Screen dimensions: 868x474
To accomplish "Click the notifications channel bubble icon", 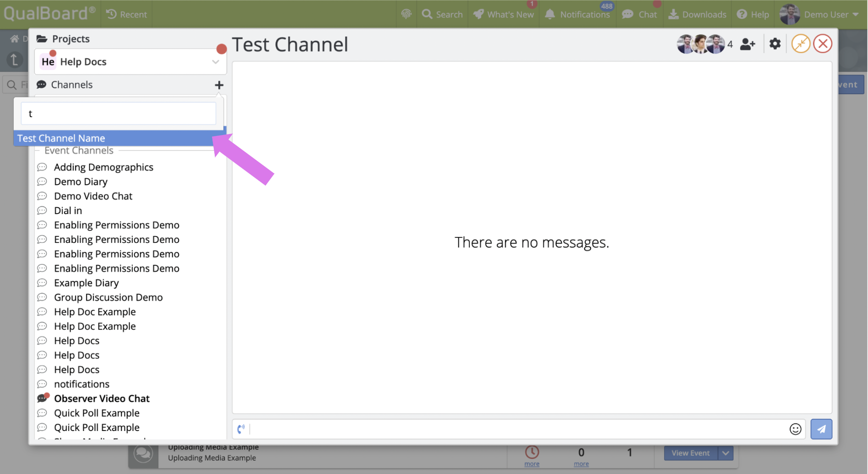I will pyautogui.click(x=42, y=384).
